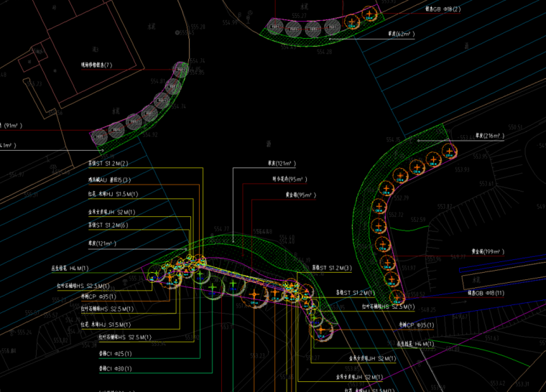Click the AU (3) plant annotation
Viewport: 546px width, 392px height.
coord(109,179)
